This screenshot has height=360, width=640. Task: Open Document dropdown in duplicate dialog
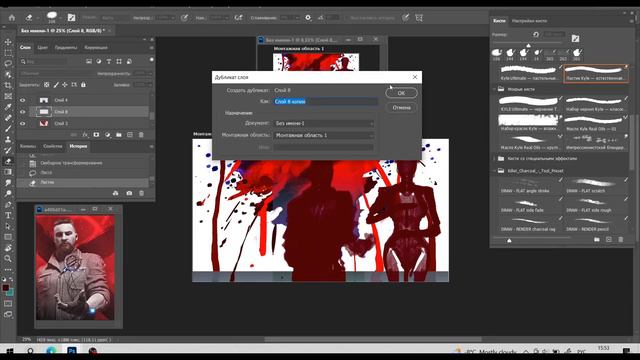point(324,123)
